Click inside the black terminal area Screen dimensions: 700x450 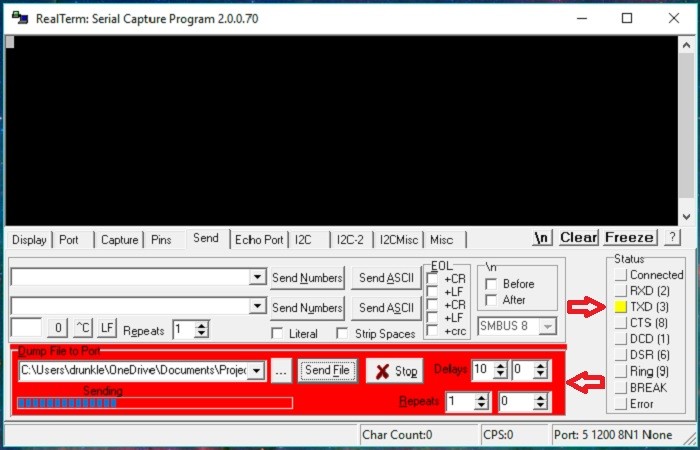(342, 130)
